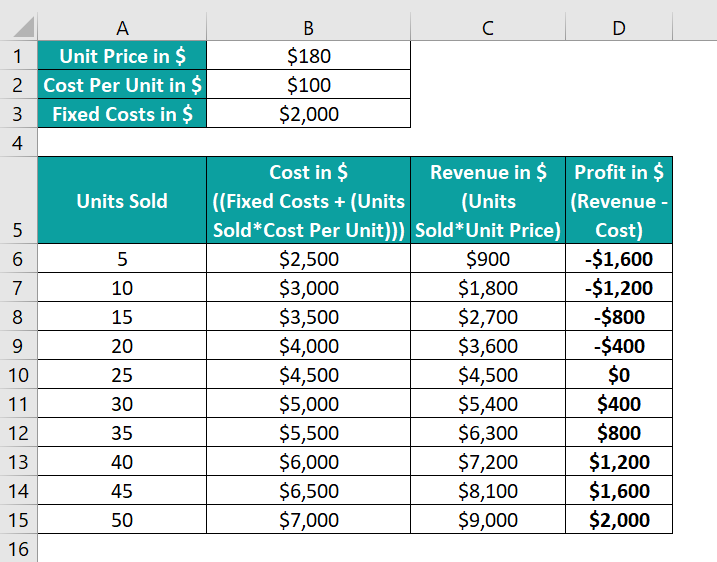Select row 13 header

pyautogui.click(x=18, y=461)
